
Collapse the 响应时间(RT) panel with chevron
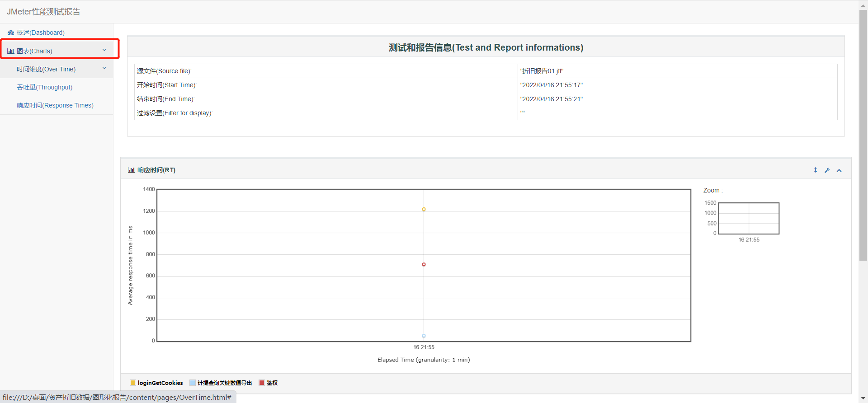click(839, 170)
